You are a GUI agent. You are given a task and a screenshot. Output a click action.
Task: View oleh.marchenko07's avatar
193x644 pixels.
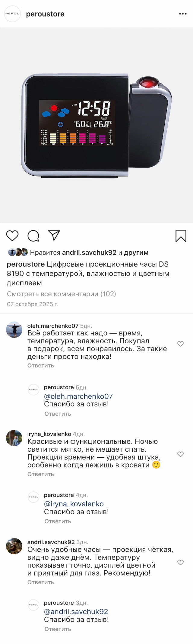[x=14, y=330]
